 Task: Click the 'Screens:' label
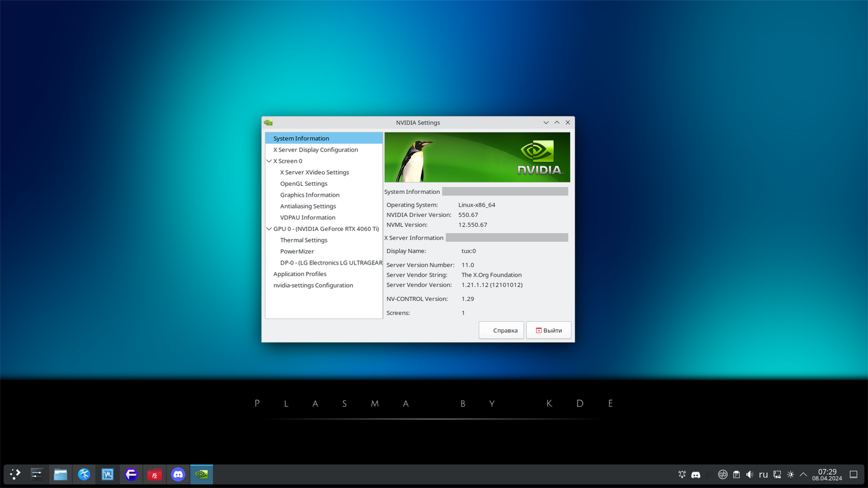398,313
